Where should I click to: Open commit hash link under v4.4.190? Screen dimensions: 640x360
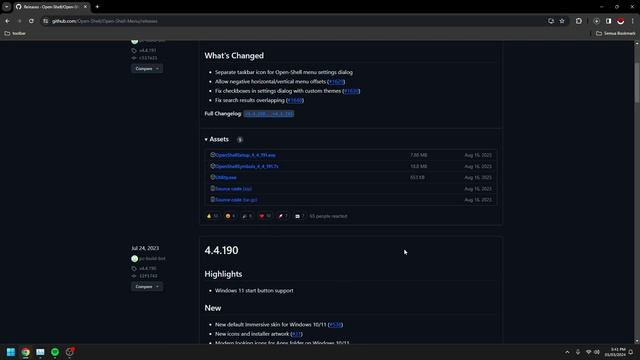pos(148,276)
